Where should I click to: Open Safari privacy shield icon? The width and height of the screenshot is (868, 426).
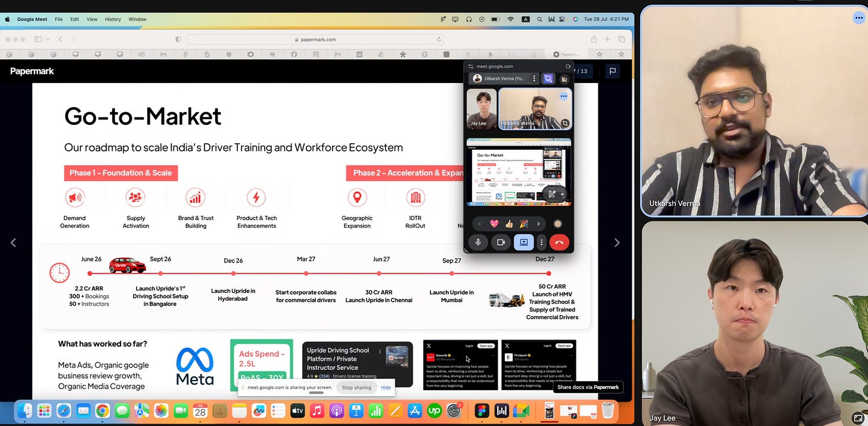click(x=178, y=39)
